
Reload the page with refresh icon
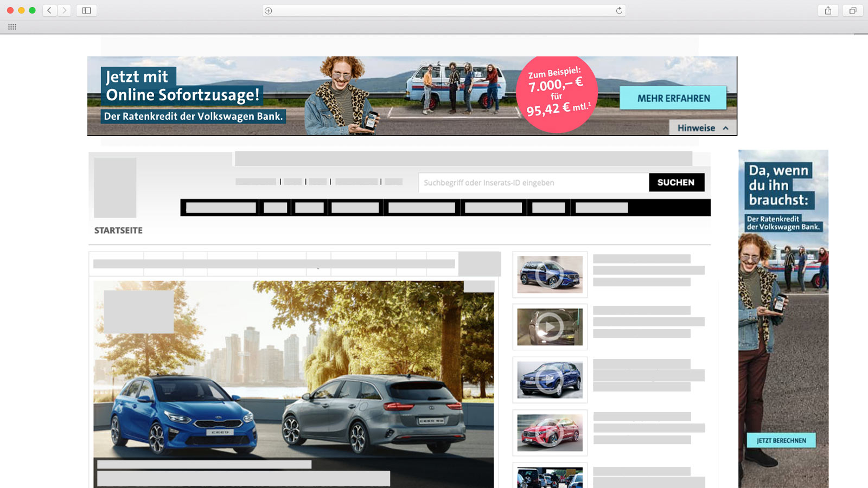pyautogui.click(x=619, y=11)
